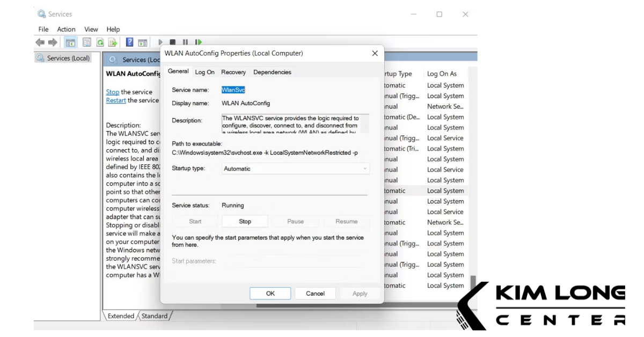Click the Stop Service square toolbar icon
The height and width of the screenshot is (337, 644).
(x=172, y=42)
